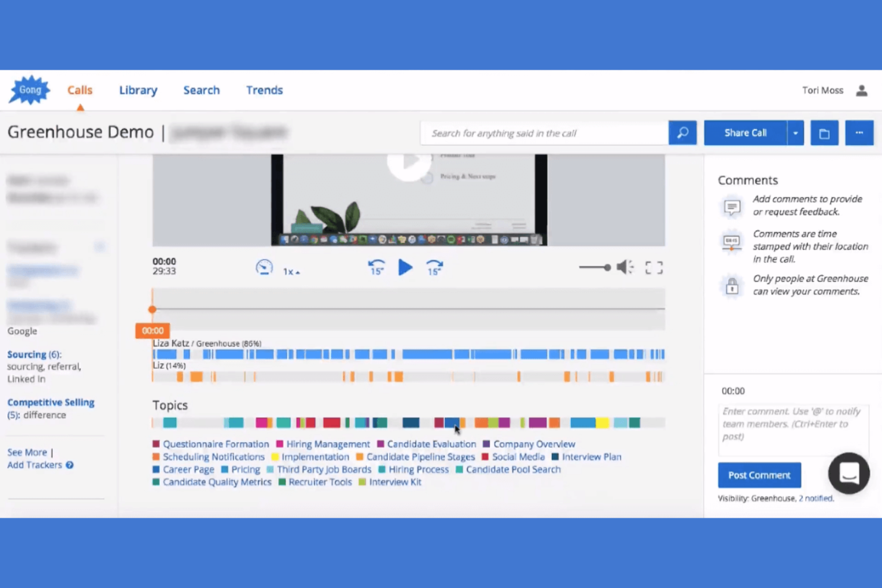Click the folder icon button
This screenshot has height=588, width=882.
[x=824, y=133]
